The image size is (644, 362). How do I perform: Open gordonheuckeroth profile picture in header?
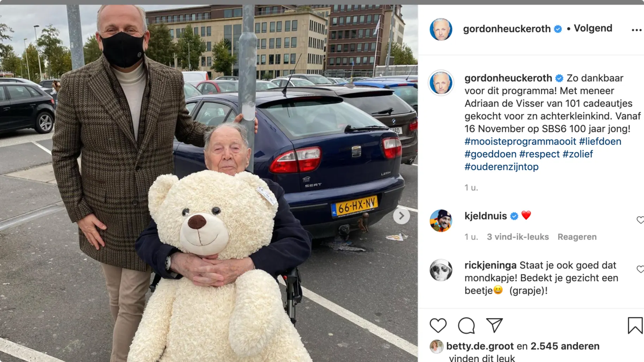click(x=441, y=30)
